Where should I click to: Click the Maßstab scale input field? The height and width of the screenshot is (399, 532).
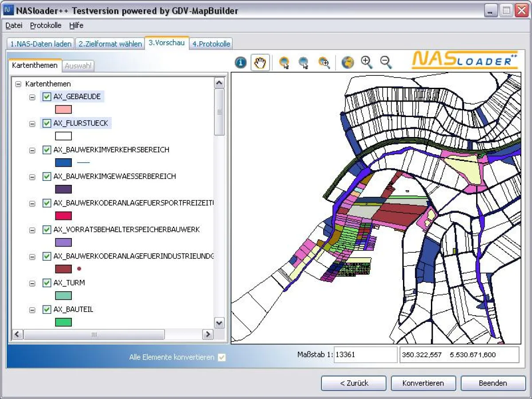365,355
